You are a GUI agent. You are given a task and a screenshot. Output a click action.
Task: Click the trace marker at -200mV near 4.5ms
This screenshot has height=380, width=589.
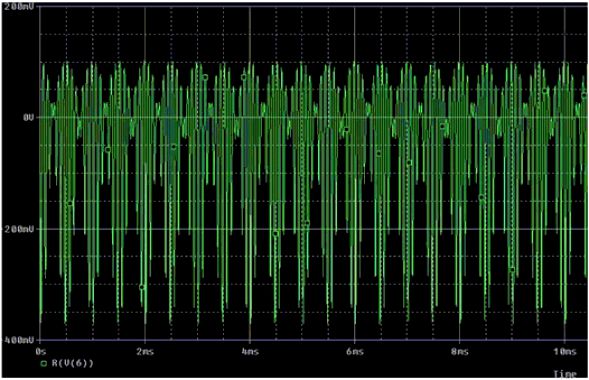276,234
